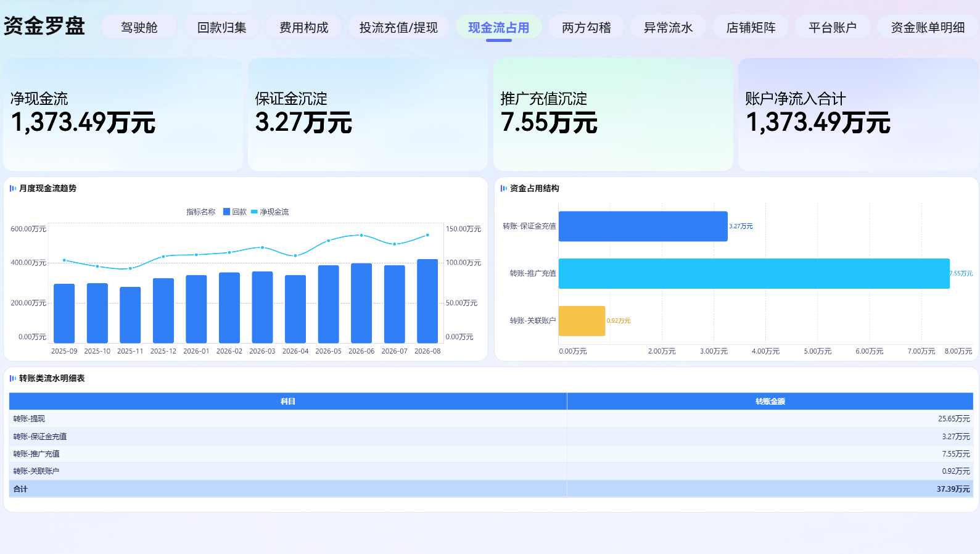Click the 资金占用结构 chart title
980x554 pixels.
point(535,188)
